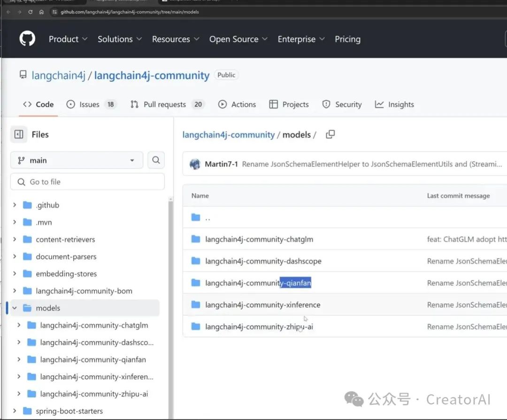Switch to the Security tab

click(342, 104)
